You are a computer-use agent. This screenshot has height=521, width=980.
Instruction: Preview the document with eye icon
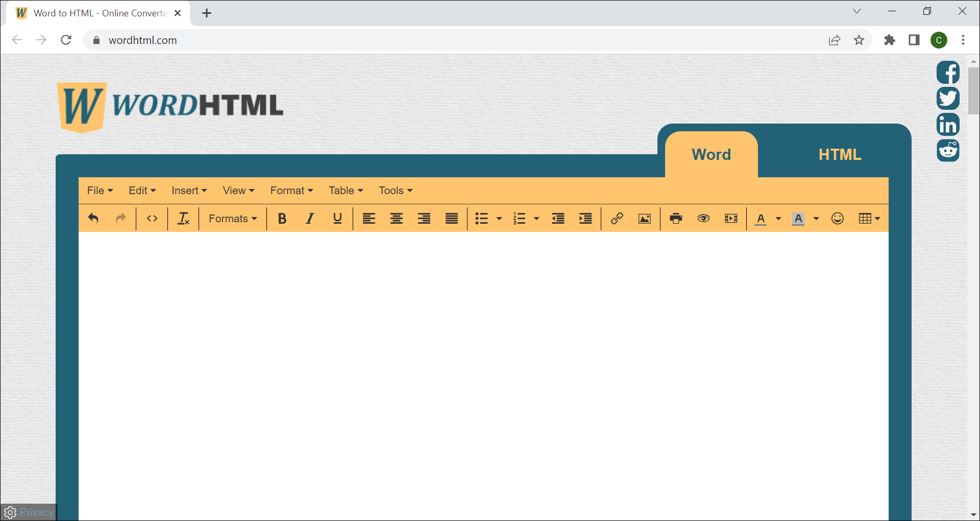point(703,219)
